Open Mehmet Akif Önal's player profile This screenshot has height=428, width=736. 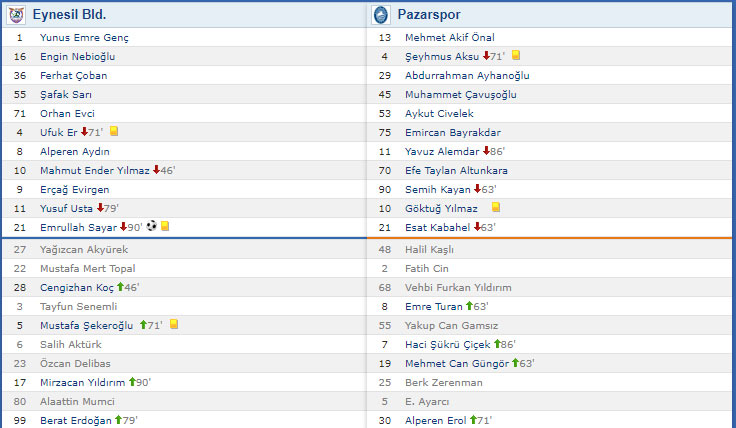pyautogui.click(x=450, y=37)
